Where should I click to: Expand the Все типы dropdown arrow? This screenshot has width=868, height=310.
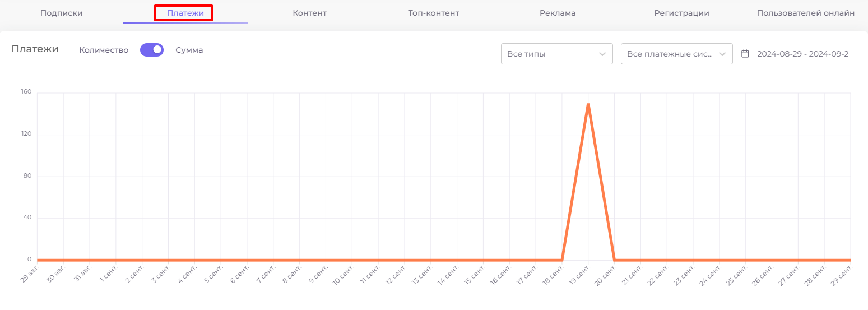click(602, 54)
